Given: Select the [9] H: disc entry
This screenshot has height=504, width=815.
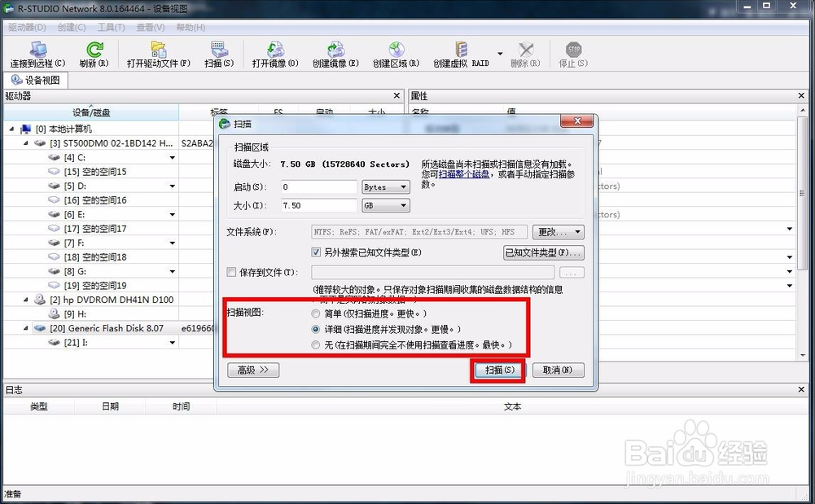Looking at the screenshot, I should (x=74, y=313).
